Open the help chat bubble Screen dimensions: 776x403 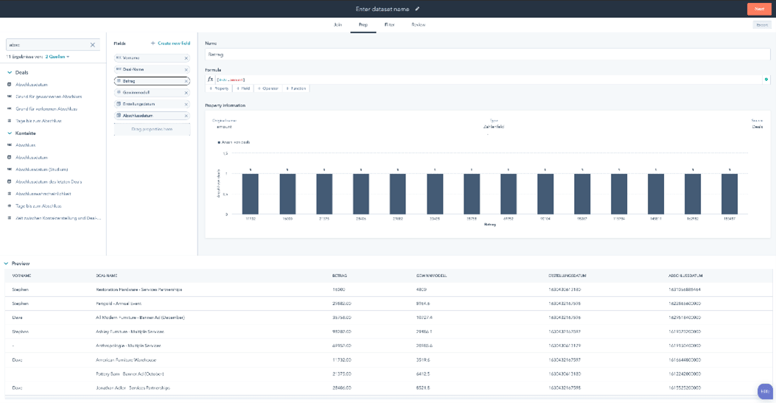click(x=764, y=391)
